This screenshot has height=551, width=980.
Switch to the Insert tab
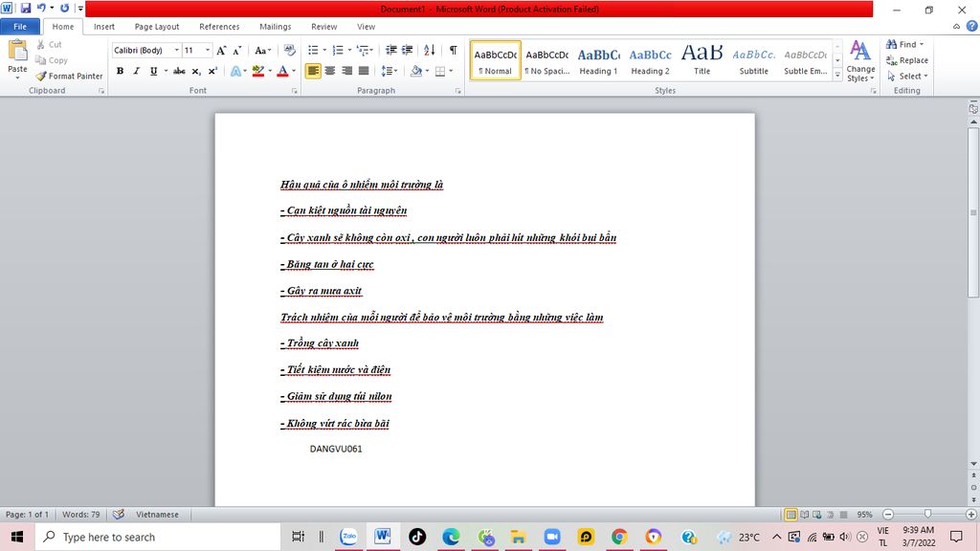point(104,26)
